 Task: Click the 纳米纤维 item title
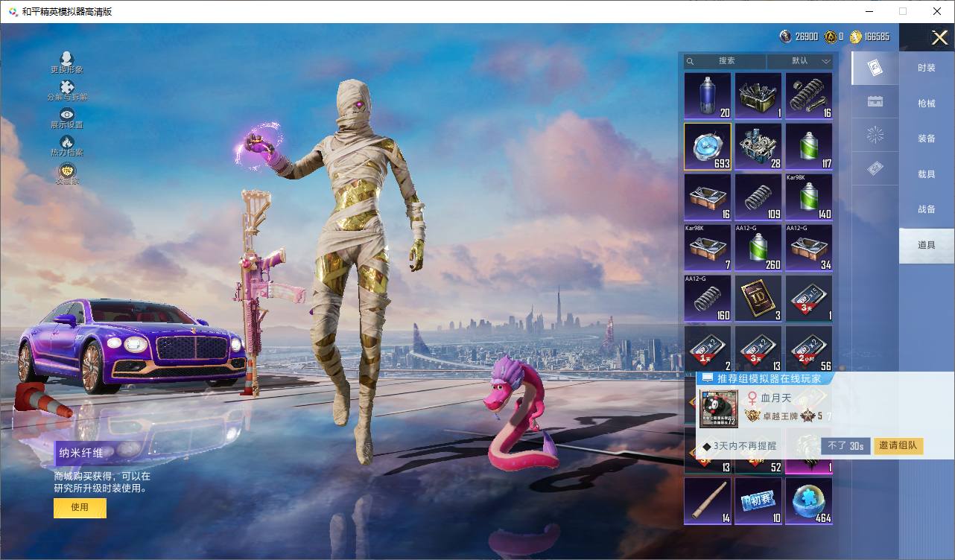coord(83,453)
